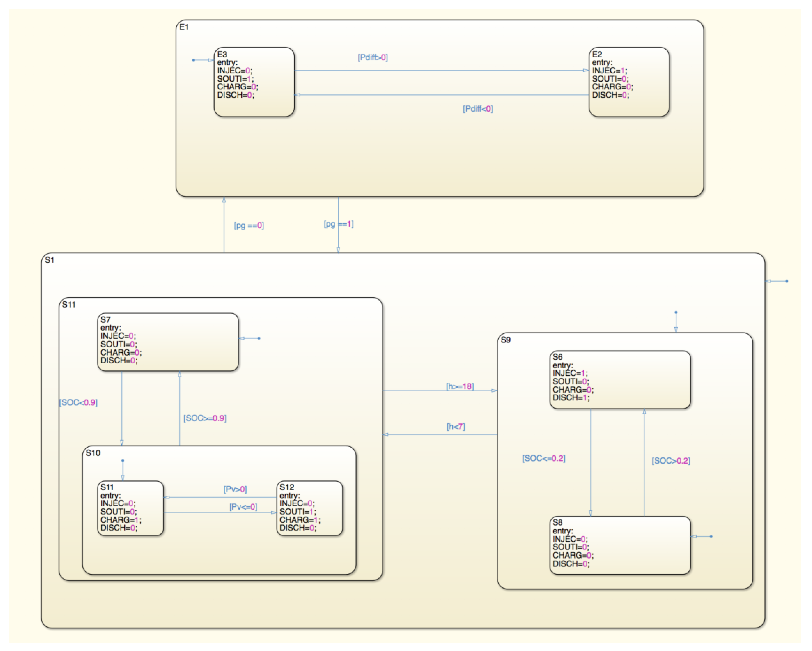
Task: Click the [h<7] transition label
Action: [x=456, y=426]
